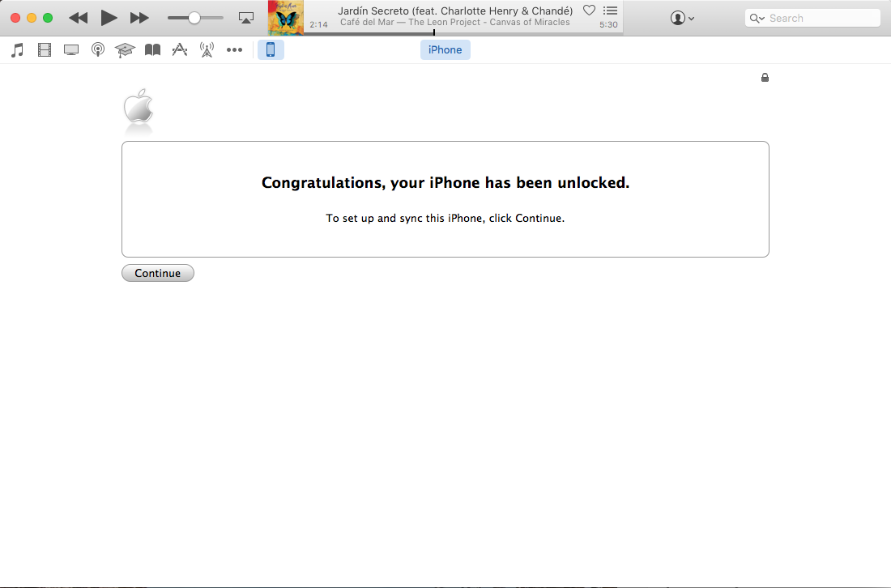The width and height of the screenshot is (891, 588).
Task: Click the padlock secure icon
Action: point(765,77)
